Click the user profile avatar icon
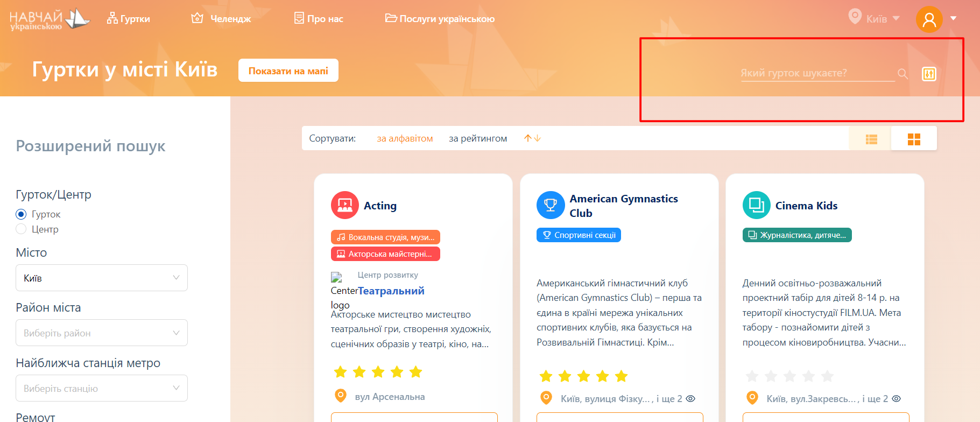This screenshot has width=980, height=422. pyautogui.click(x=929, y=19)
